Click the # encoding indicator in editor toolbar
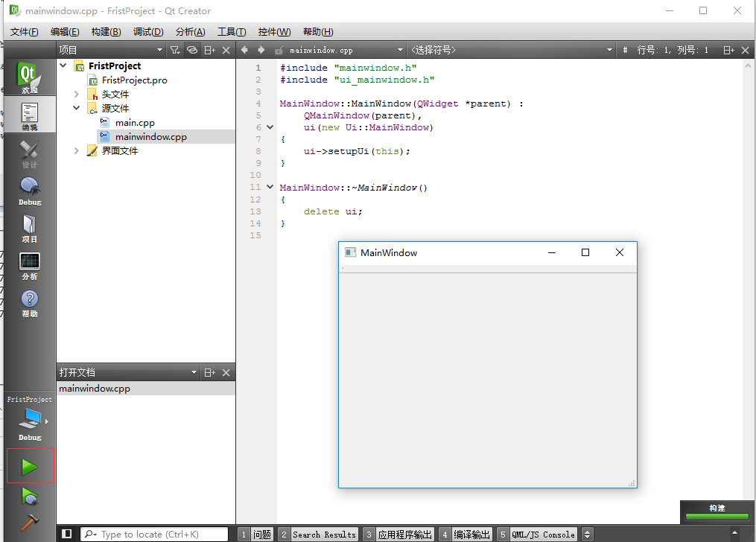 coord(625,50)
